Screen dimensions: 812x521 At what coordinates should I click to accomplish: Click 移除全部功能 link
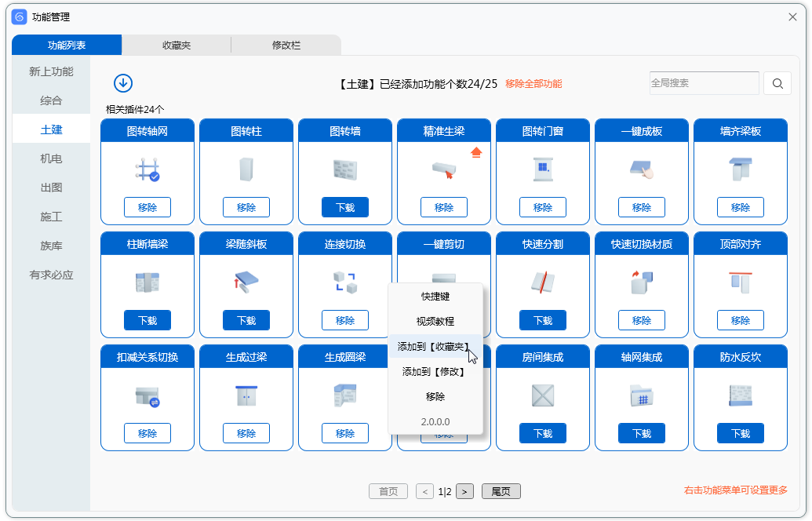533,84
